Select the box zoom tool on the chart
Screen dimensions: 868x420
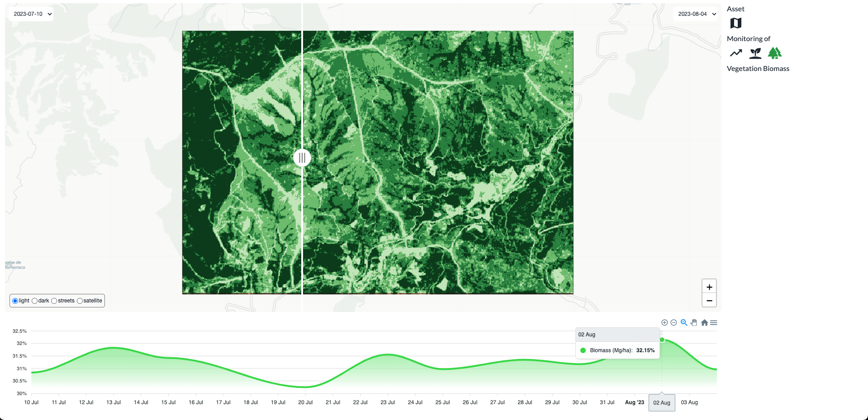pos(683,322)
